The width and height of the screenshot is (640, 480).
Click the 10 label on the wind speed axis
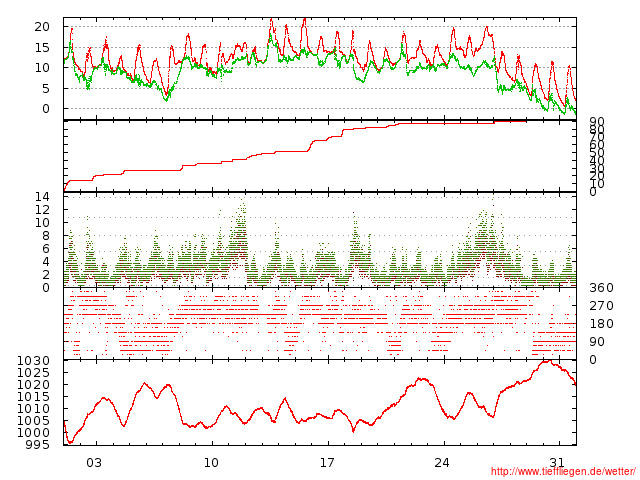[42, 223]
